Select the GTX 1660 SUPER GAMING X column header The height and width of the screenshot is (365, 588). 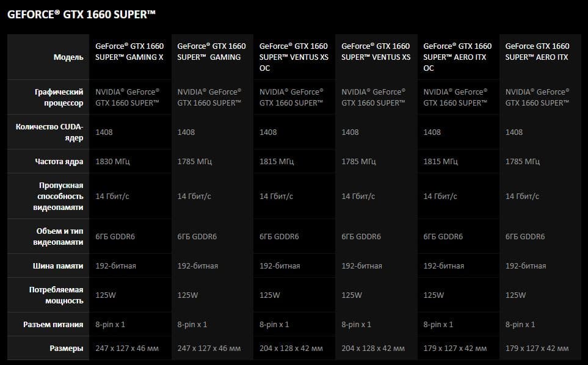point(129,51)
